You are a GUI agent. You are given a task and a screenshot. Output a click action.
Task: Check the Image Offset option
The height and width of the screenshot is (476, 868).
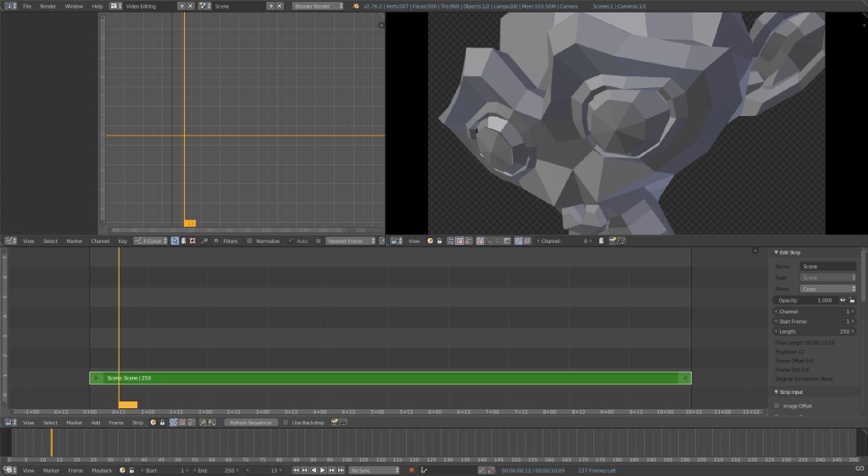[x=776, y=406]
